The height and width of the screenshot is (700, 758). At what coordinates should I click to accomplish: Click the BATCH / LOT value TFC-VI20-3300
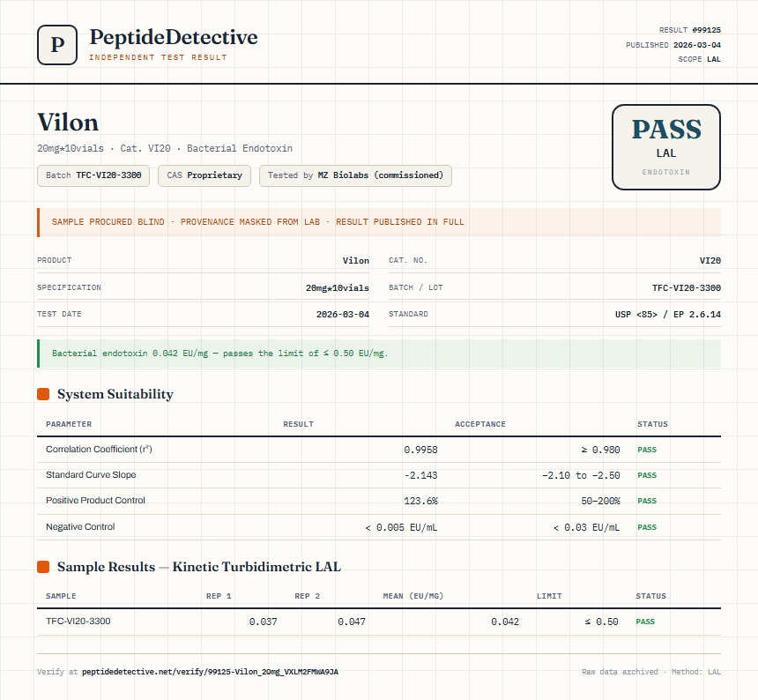click(x=687, y=287)
